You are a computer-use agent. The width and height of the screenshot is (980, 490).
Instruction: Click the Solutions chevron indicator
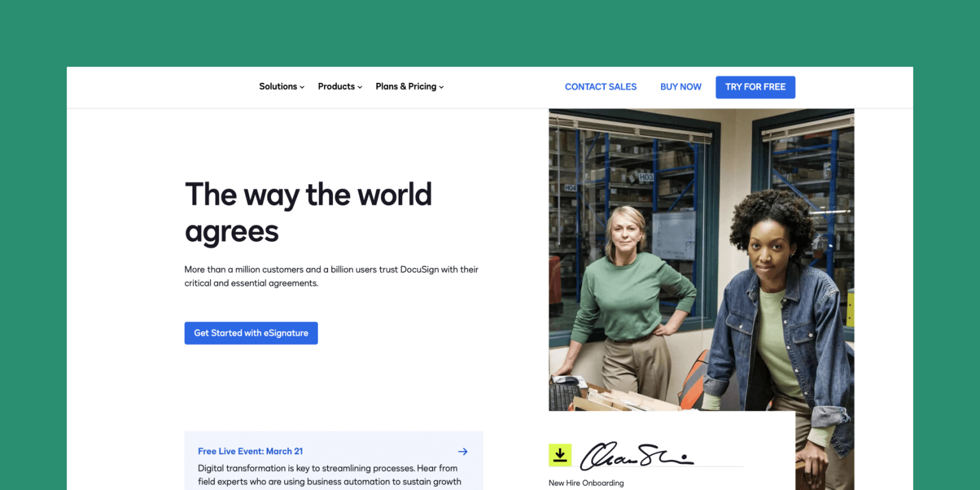point(302,87)
